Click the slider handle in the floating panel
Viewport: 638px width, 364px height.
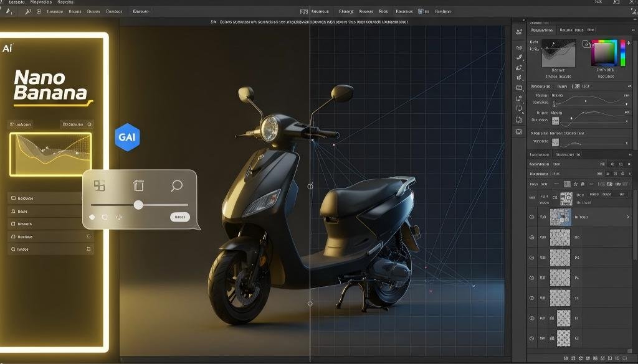[138, 205]
